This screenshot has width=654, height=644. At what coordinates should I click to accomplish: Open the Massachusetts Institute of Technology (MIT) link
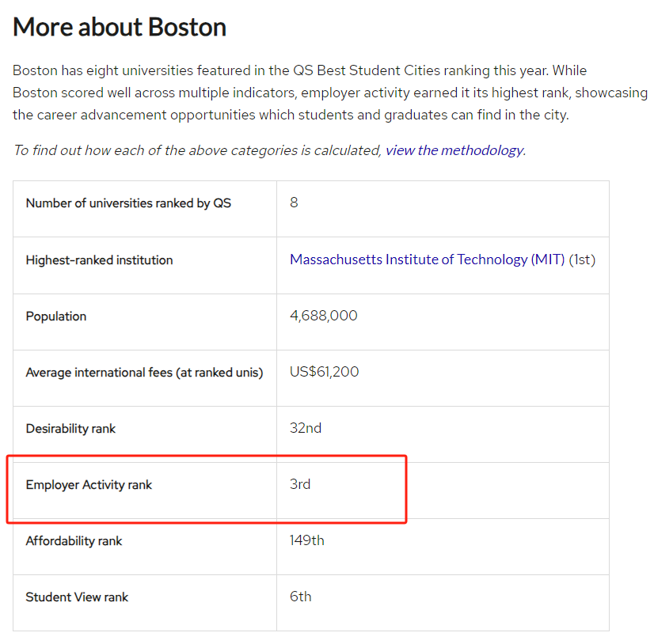point(428,259)
